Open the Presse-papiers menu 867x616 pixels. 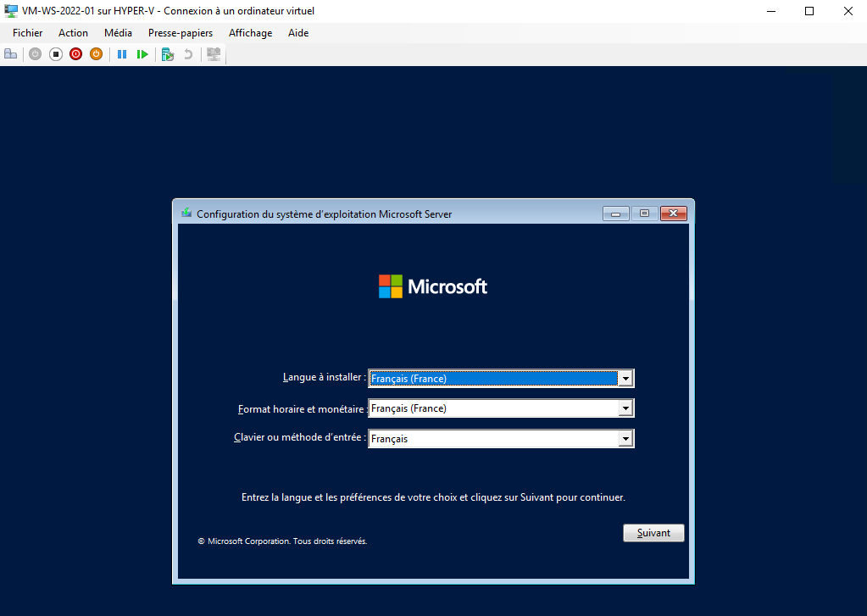point(181,33)
